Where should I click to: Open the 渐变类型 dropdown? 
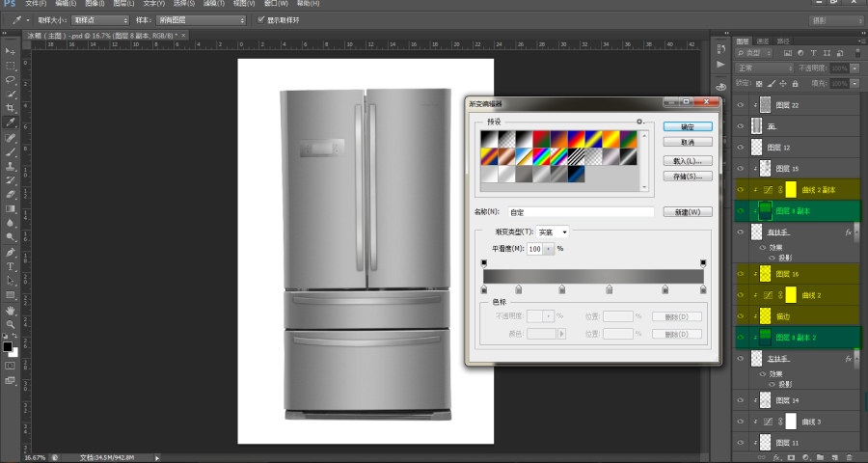tap(552, 232)
